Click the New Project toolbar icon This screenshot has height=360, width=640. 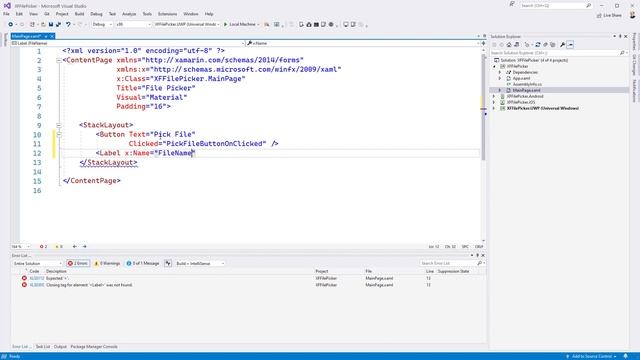pos(32,24)
